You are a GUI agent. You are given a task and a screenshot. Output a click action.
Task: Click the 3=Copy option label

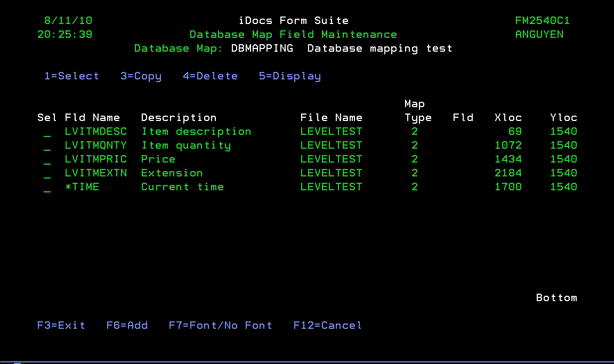[141, 76]
